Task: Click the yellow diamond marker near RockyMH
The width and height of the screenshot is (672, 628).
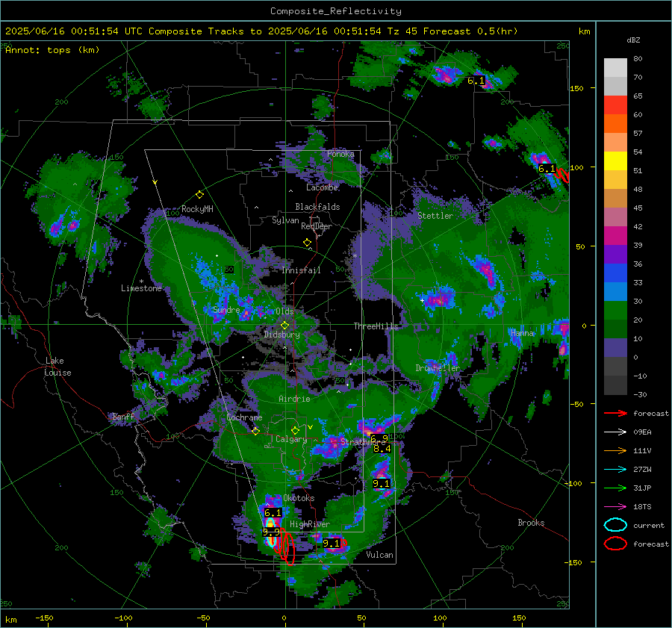Action: pos(199,195)
